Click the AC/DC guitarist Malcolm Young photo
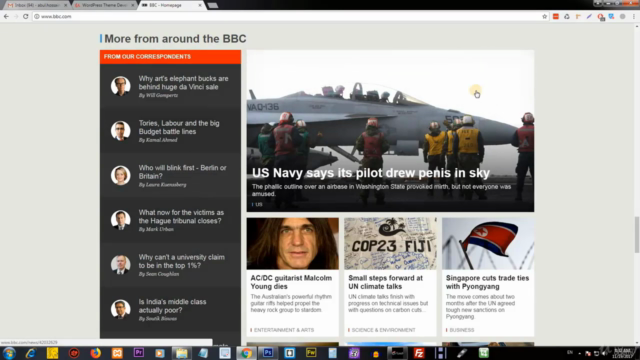The width and height of the screenshot is (640, 360). pyautogui.click(x=293, y=243)
